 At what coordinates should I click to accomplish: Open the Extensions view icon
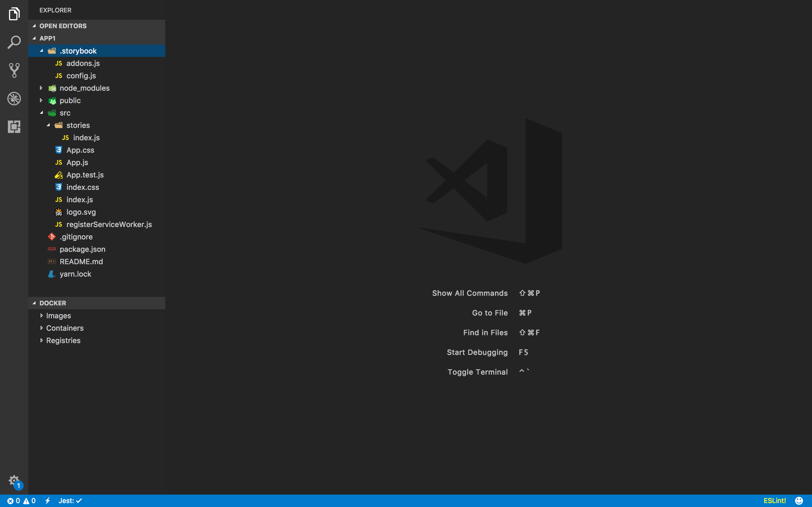pos(14,127)
